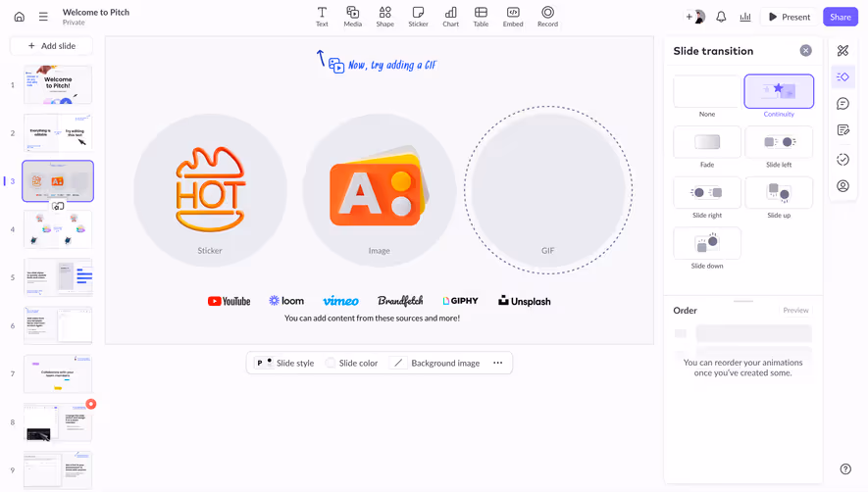Open notifications bell
This screenshot has width=868, height=492.
point(721,18)
